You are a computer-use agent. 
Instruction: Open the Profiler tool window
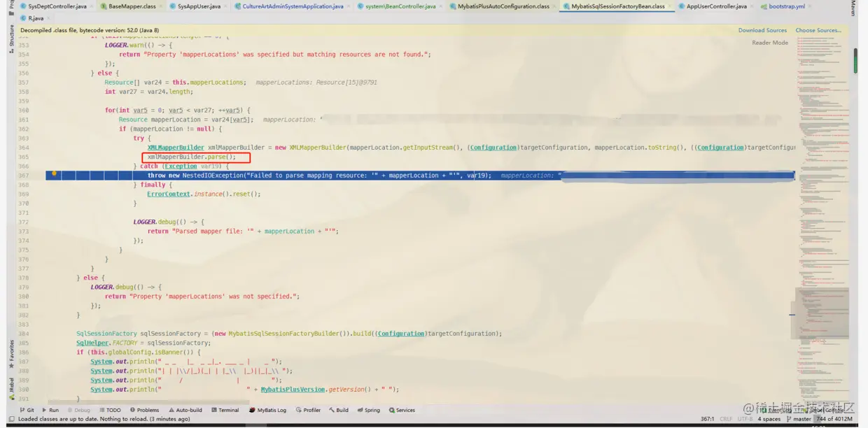click(308, 410)
